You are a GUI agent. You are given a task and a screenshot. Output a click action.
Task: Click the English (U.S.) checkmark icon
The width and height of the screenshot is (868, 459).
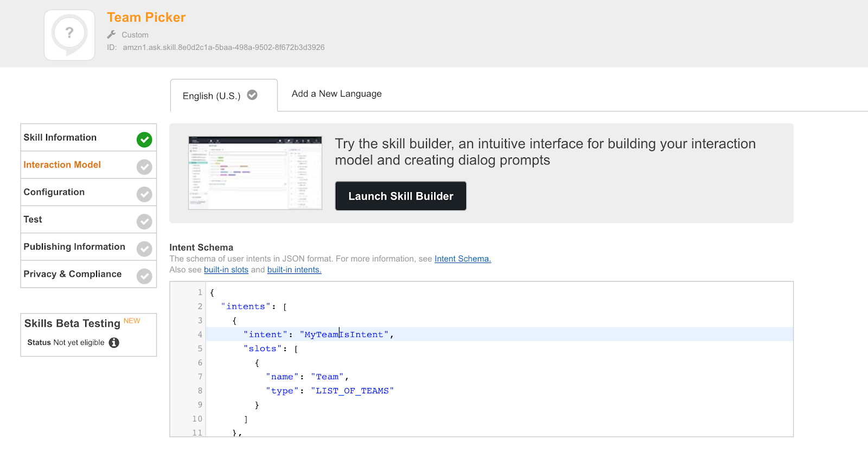click(x=252, y=95)
